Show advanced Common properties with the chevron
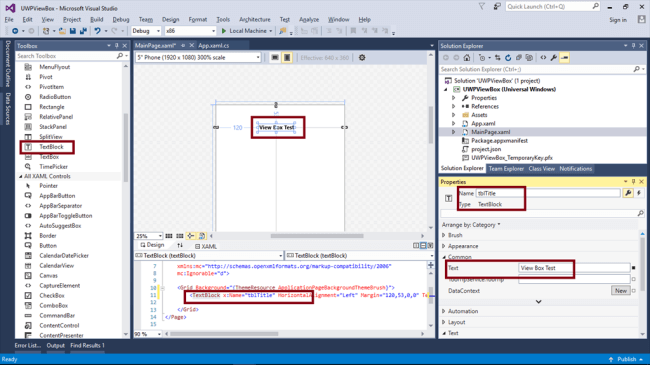The height and width of the screenshot is (365, 650). point(538,302)
